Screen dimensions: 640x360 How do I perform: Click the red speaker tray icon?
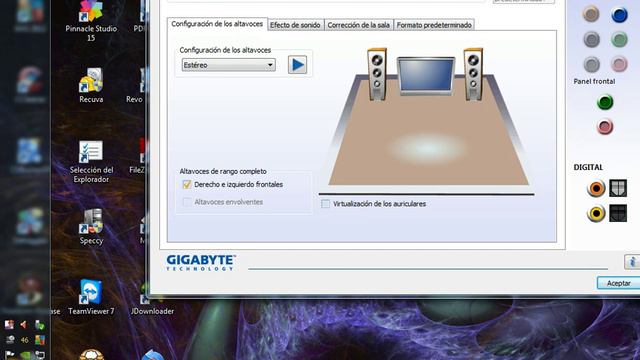[x=24, y=325]
